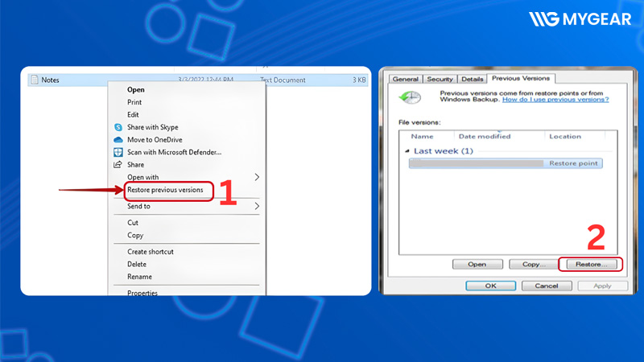
Task: Click the Share arrow icon
Action: 118,165
